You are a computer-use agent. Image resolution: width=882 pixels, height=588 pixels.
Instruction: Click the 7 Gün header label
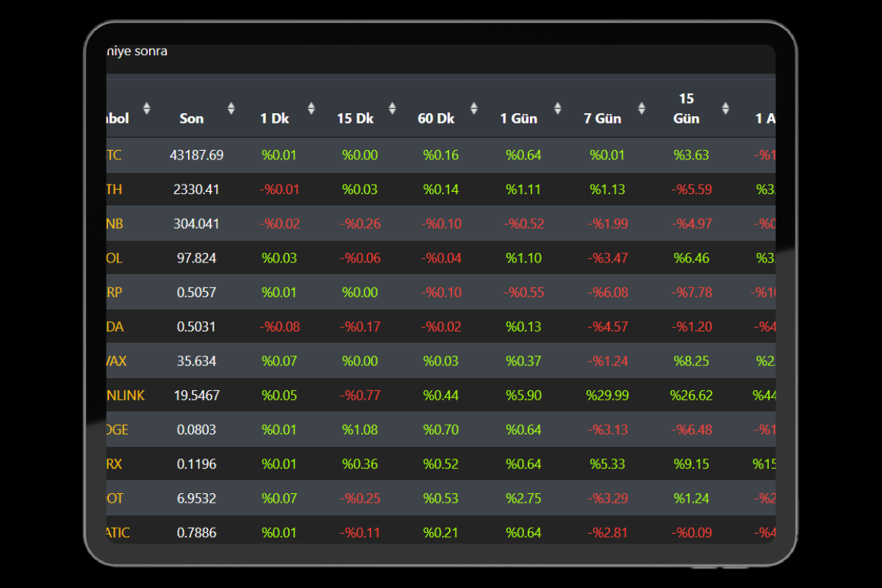(x=603, y=118)
